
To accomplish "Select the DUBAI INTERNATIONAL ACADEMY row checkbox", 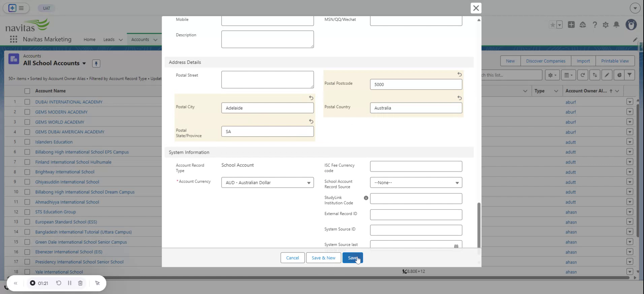I will 27,102.
